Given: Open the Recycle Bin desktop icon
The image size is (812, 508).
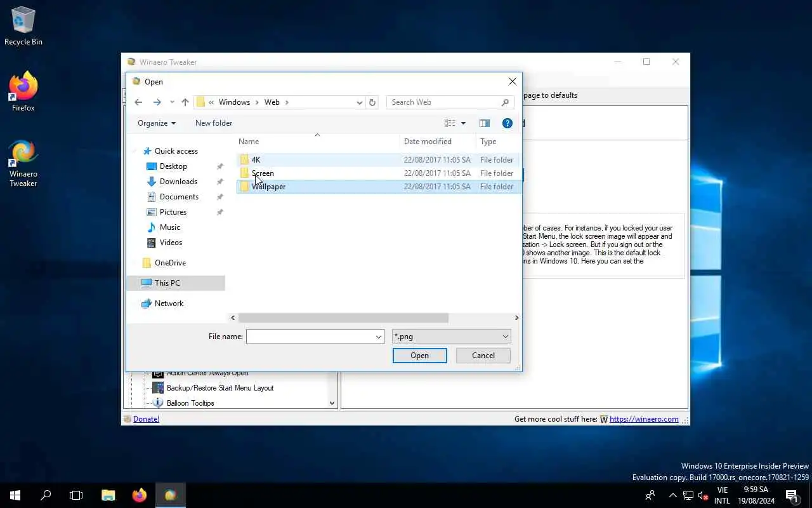Looking at the screenshot, I should pos(23,26).
